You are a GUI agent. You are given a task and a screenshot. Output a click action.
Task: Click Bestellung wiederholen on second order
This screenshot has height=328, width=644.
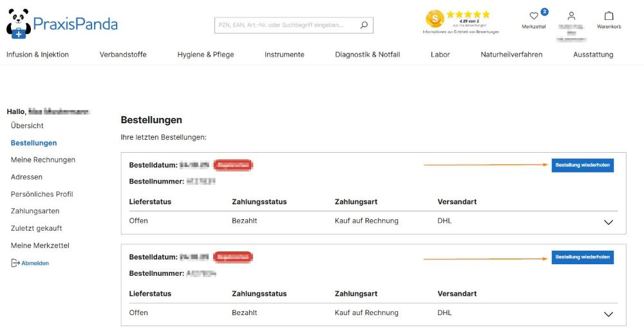(582, 258)
